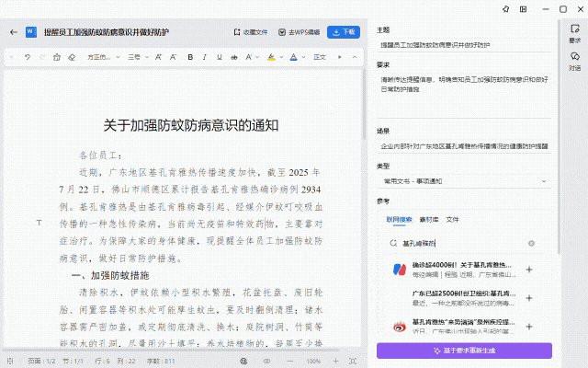Switch to the 素材库 tab

(x=429, y=220)
